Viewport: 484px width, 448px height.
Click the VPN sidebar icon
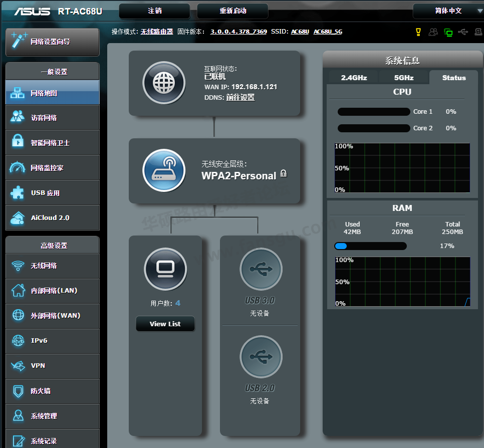[x=18, y=365]
